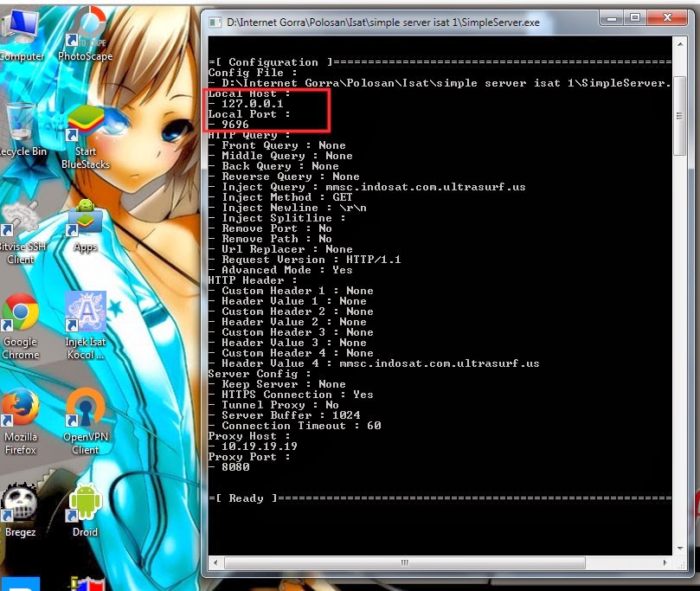Minimize the SimpleServer console window
Image resolution: width=700 pixels, height=591 pixels.
[x=612, y=18]
